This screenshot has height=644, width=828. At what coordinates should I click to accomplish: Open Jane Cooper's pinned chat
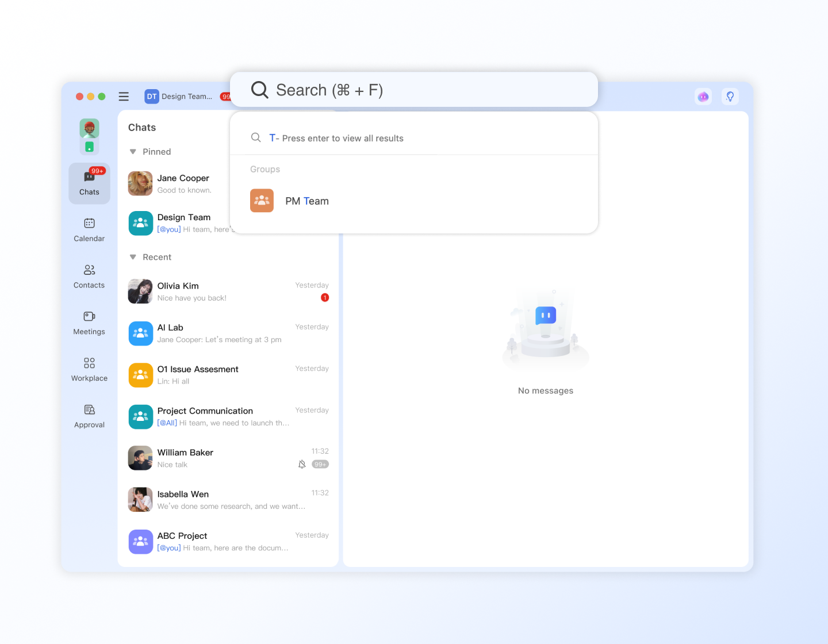[x=178, y=184]
